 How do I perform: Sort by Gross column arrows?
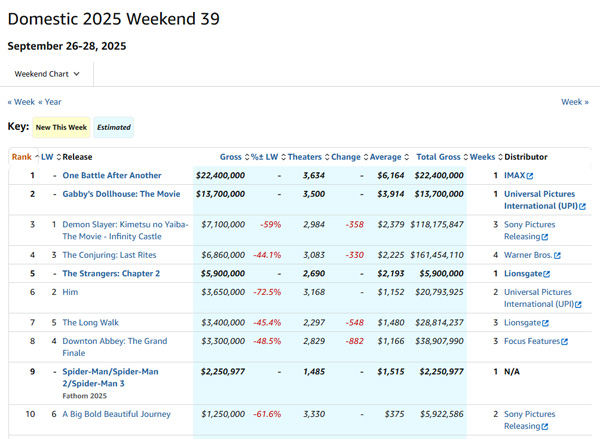tap(247, 157)
